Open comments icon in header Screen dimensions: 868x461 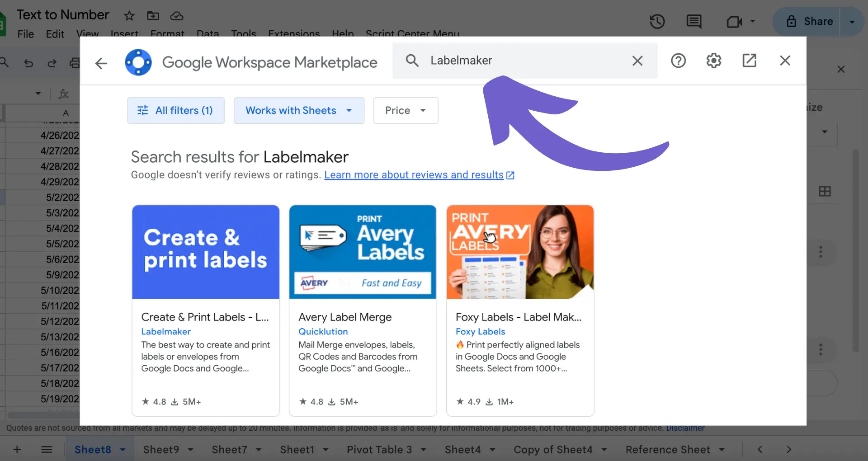pyautogui.click(x=694, y=21)
